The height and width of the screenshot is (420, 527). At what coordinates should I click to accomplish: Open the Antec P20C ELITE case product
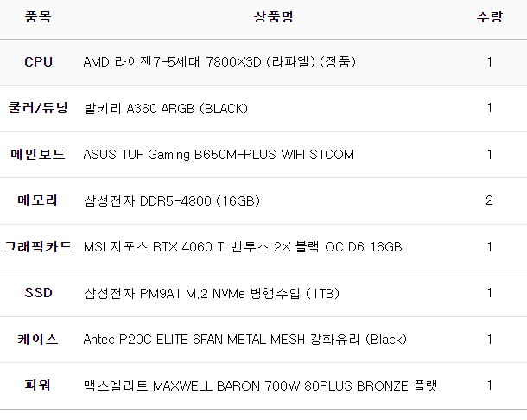(x=244, y=339)
